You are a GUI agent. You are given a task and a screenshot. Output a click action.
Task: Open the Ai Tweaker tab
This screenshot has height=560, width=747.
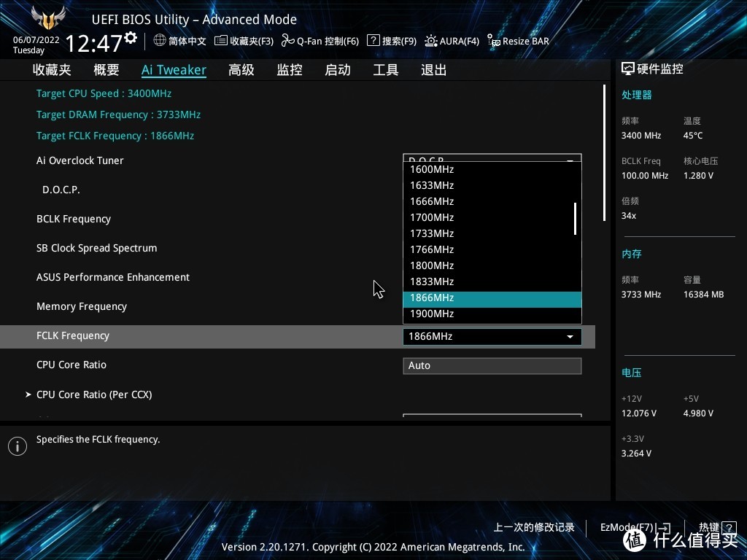174,70
